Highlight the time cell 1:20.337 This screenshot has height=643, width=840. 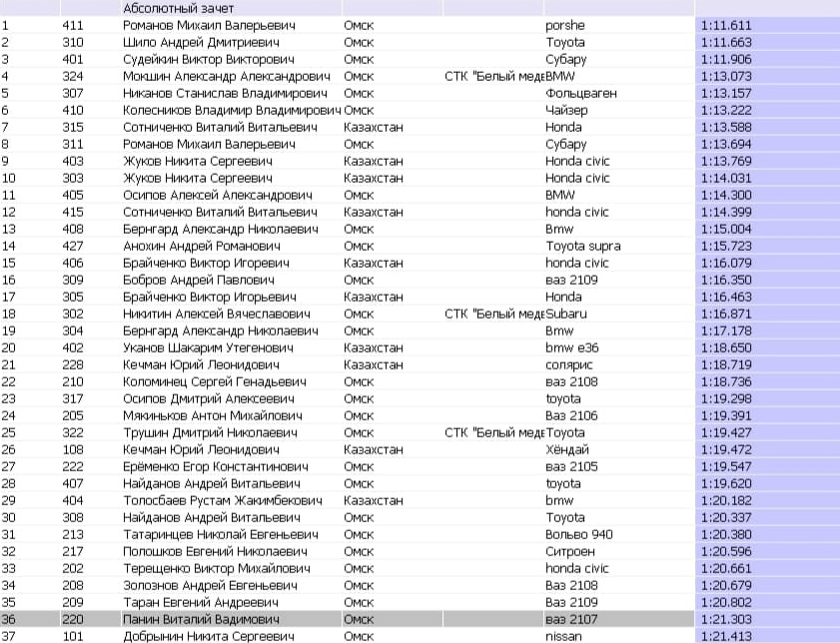pos(726,518)
